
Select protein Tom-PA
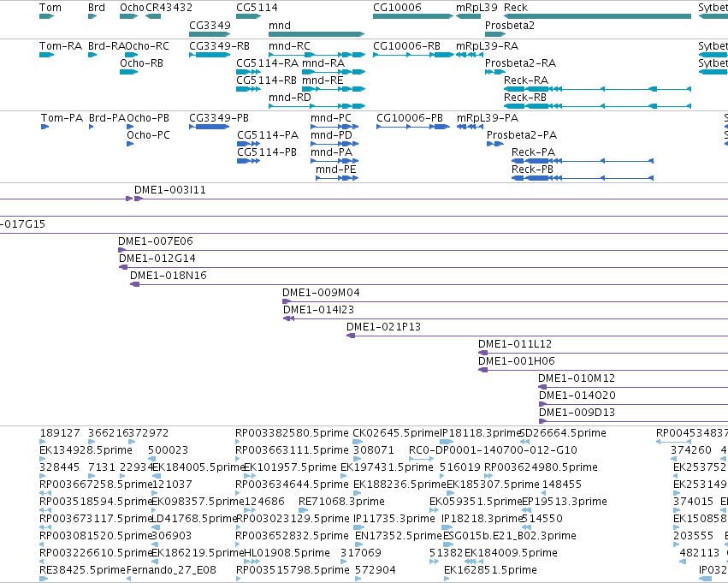tap(44, 127)
